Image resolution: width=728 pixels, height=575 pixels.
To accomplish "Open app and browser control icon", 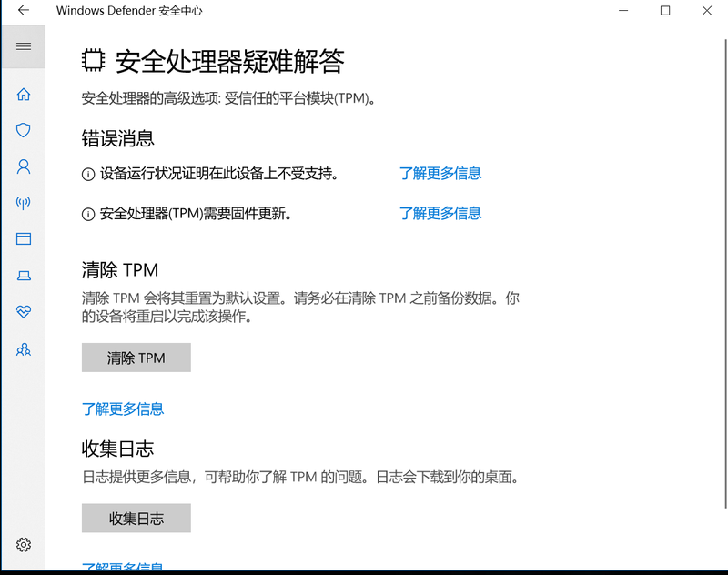I will tap(24, 239).
